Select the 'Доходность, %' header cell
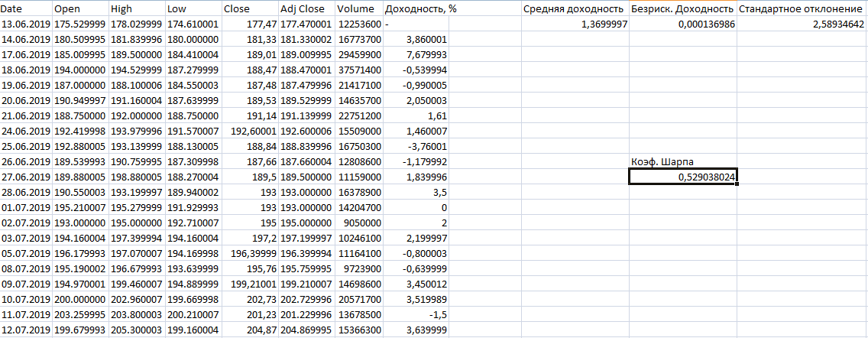868x338 pixels. pos(416,8)
